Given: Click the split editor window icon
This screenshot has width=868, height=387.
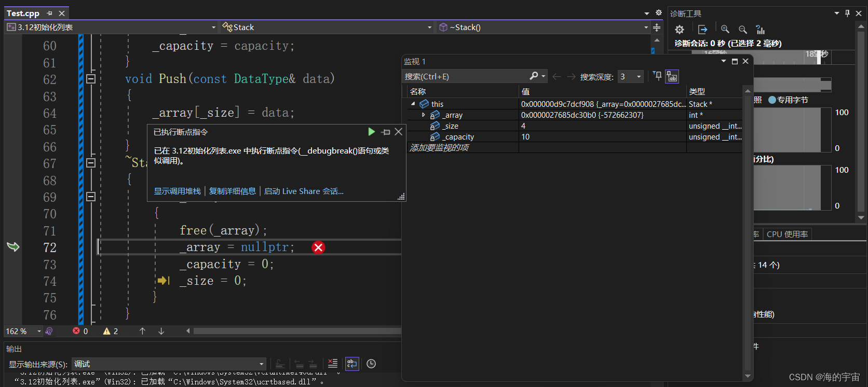Looking at the screenshot, I should (657, 27).
